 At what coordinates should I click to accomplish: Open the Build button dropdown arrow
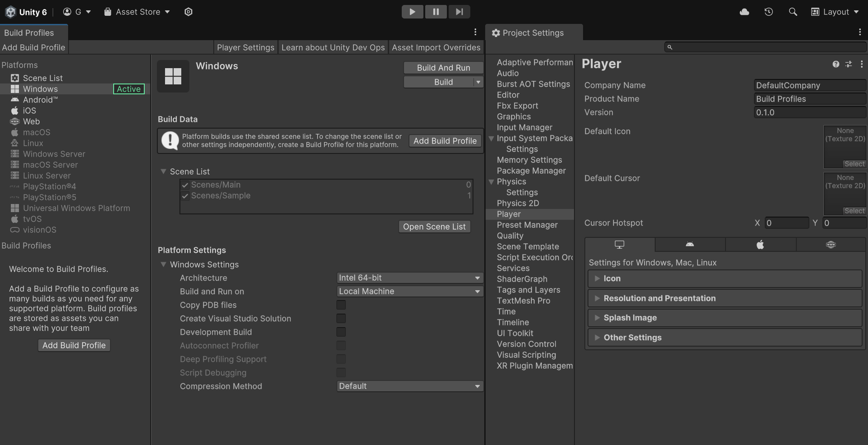pyautogui.click(x=478, y=82)
